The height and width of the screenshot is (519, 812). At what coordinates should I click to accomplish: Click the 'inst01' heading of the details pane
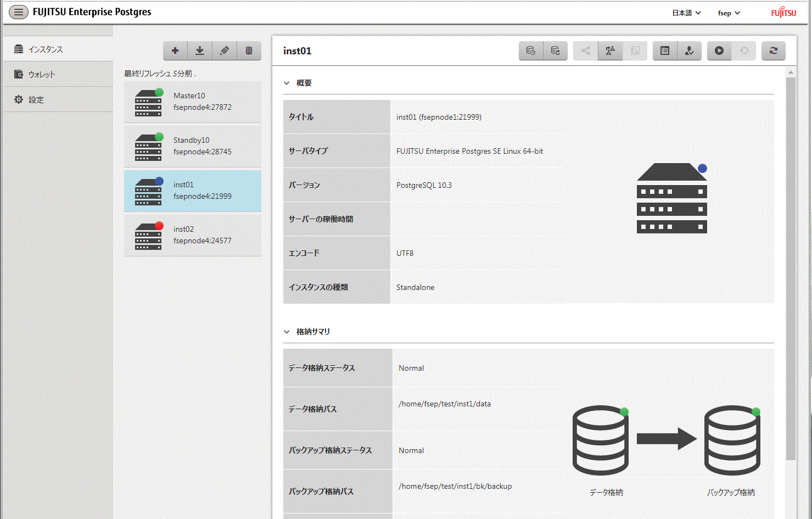[x=298, y=51]
